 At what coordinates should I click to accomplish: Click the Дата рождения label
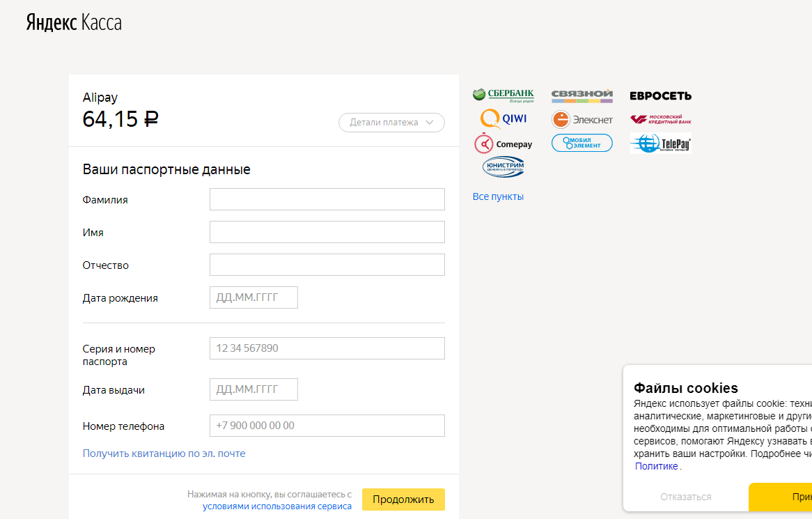[120, 298]
